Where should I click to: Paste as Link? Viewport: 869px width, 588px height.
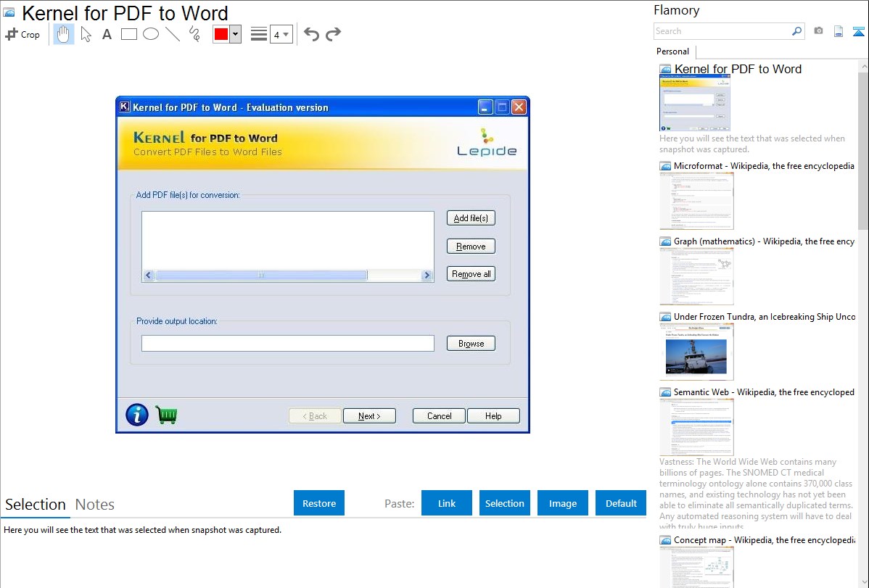click(x=447, y=503)
